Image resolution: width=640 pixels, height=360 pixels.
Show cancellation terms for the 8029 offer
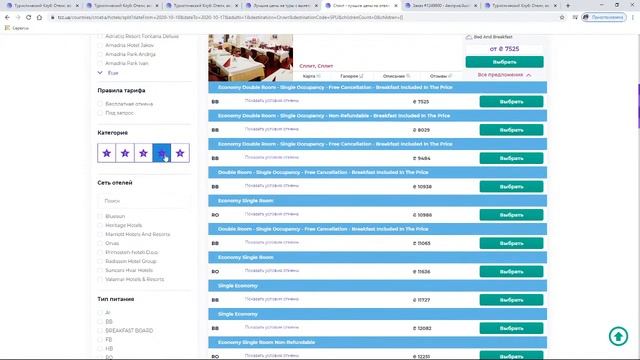point(271,129)
